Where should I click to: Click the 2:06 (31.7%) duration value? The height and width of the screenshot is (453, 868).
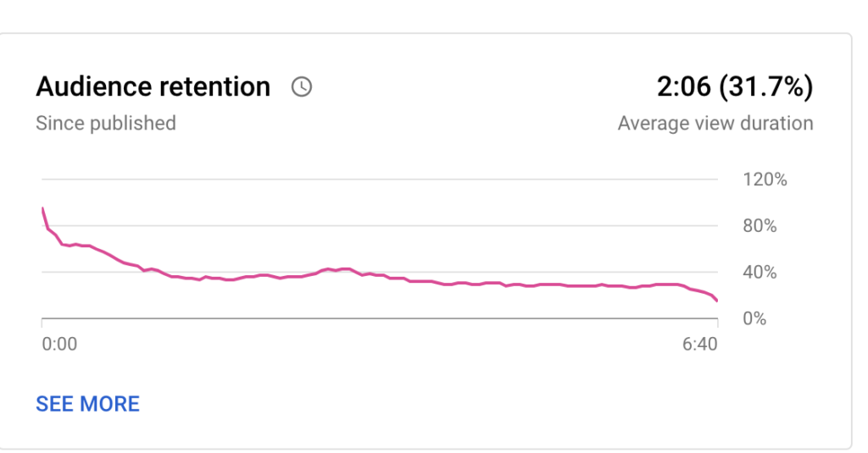coord(735,87)
